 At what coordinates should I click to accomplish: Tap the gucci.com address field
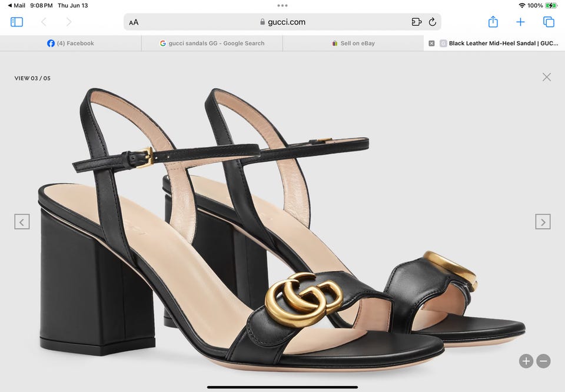(282, 22)
